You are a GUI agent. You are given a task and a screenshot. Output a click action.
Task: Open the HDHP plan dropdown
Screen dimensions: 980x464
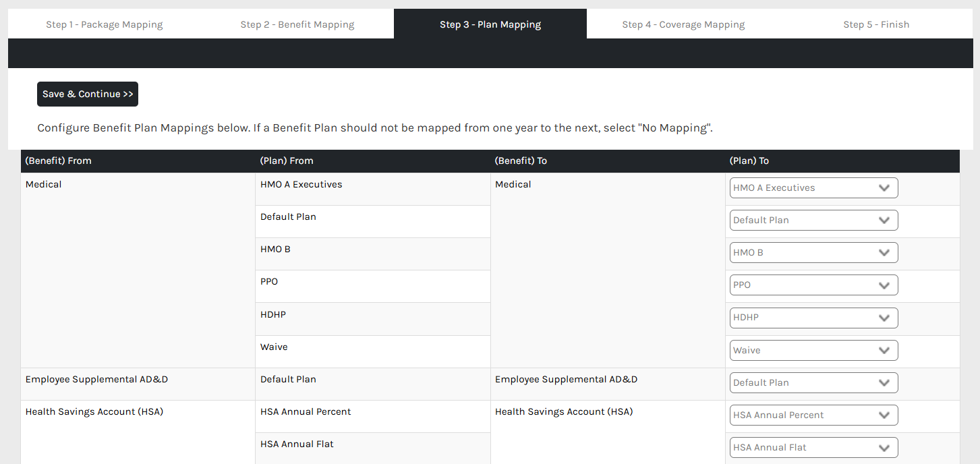coord(814,318)
